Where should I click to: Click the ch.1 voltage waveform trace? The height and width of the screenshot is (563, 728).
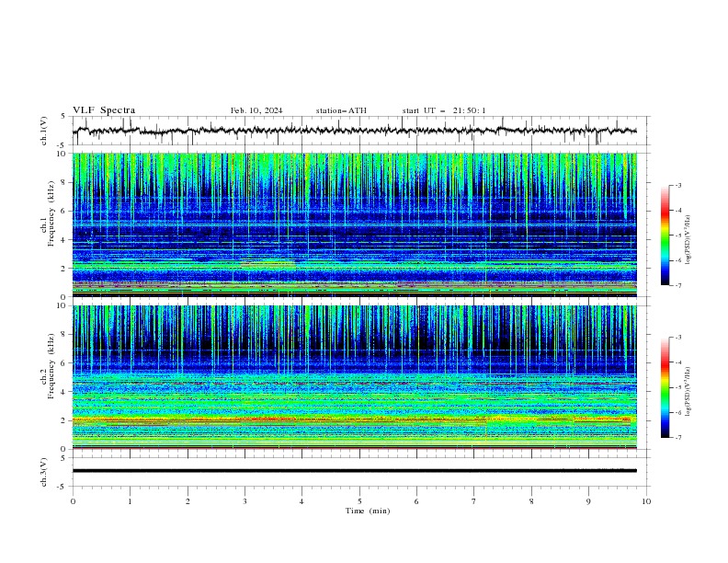coord(354,131)
